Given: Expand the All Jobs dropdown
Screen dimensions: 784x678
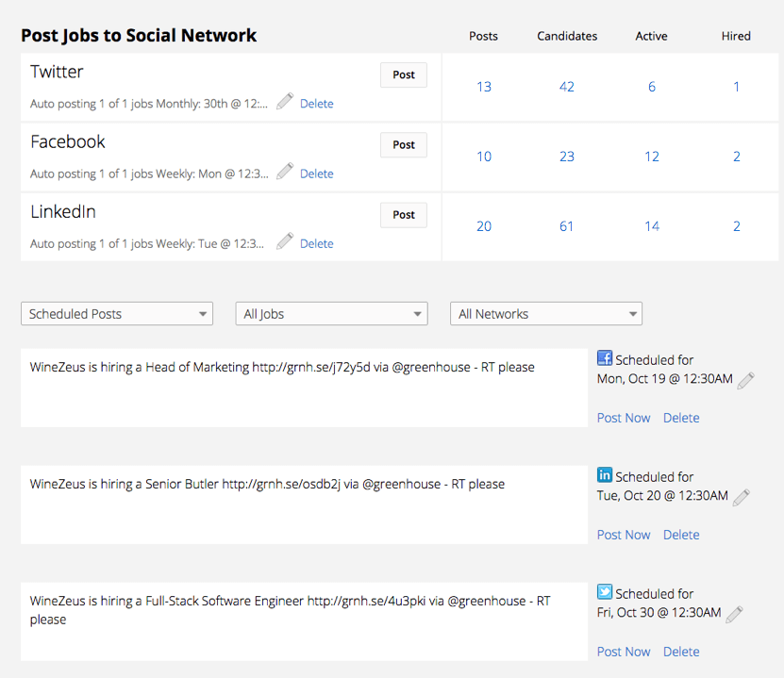Looking at the screenshot, I should (x=331, y=314).
